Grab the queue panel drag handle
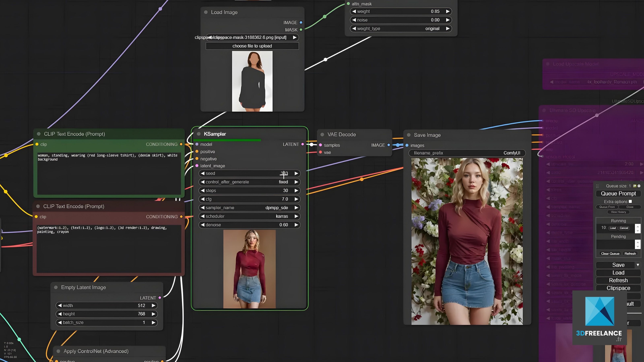The image size is (644, 362). tap(597, 186)
